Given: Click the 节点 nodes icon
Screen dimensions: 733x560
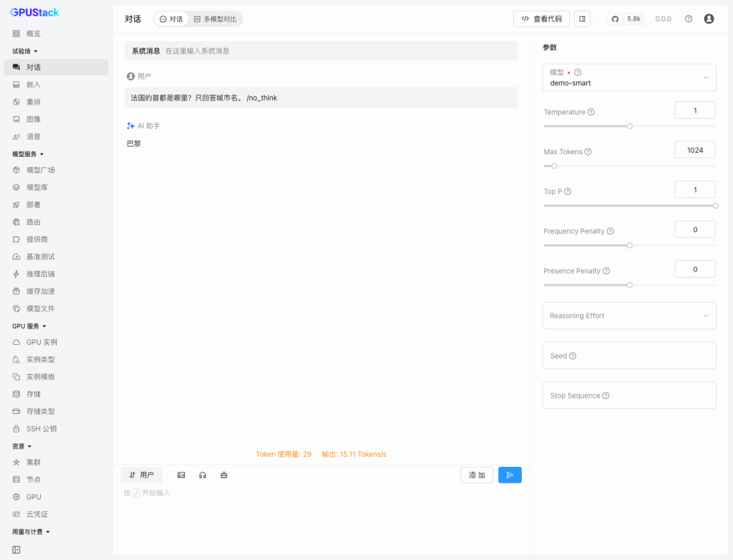Looking at the screenshot, I should tap(16, 480).
